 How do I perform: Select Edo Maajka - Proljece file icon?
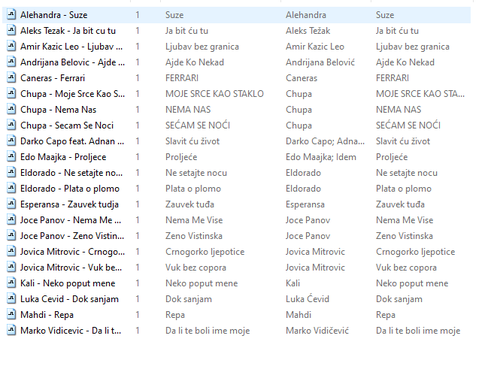[x=11, y=157]
